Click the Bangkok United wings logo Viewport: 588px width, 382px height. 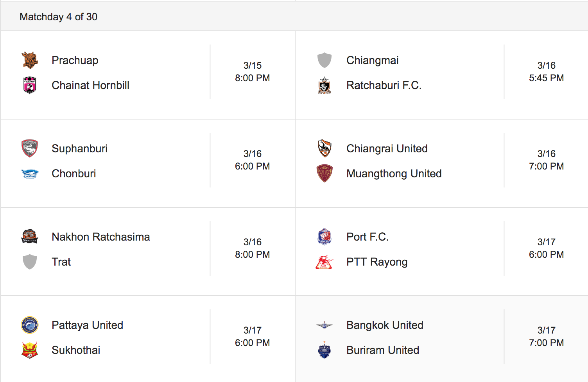click(324, 325)
